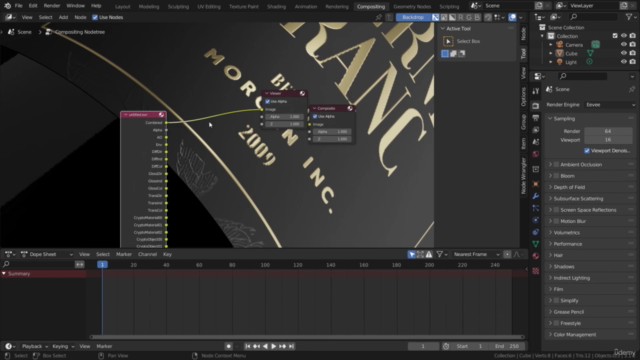Open the Texture properties tab icon
Screen dimensions: 640x360
tap(536, 271)
